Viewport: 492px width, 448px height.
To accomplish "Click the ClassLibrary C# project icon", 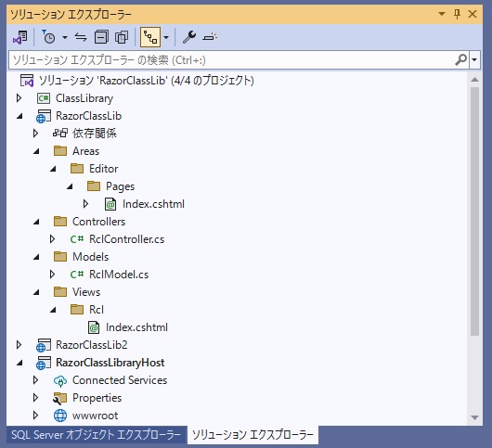I will click(x=44, y=98).
